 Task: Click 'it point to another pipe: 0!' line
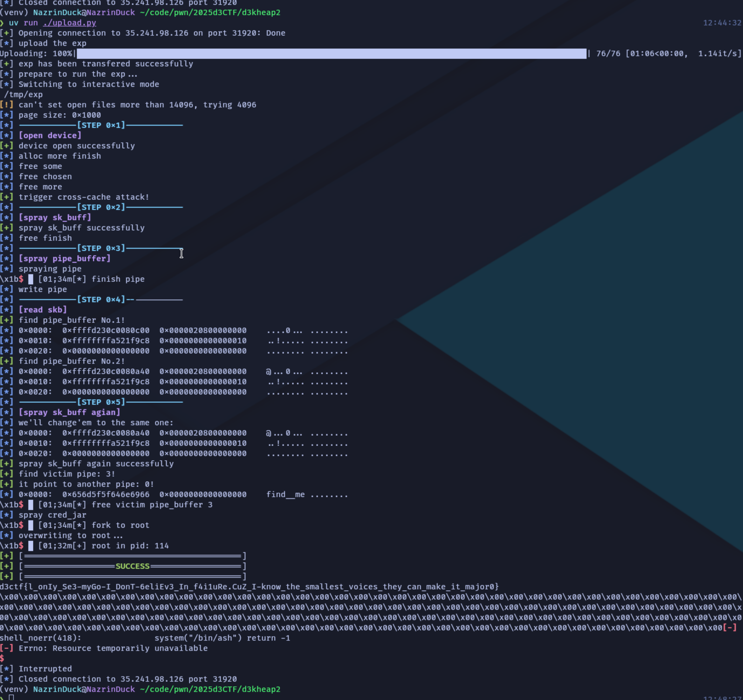[86, 484]
